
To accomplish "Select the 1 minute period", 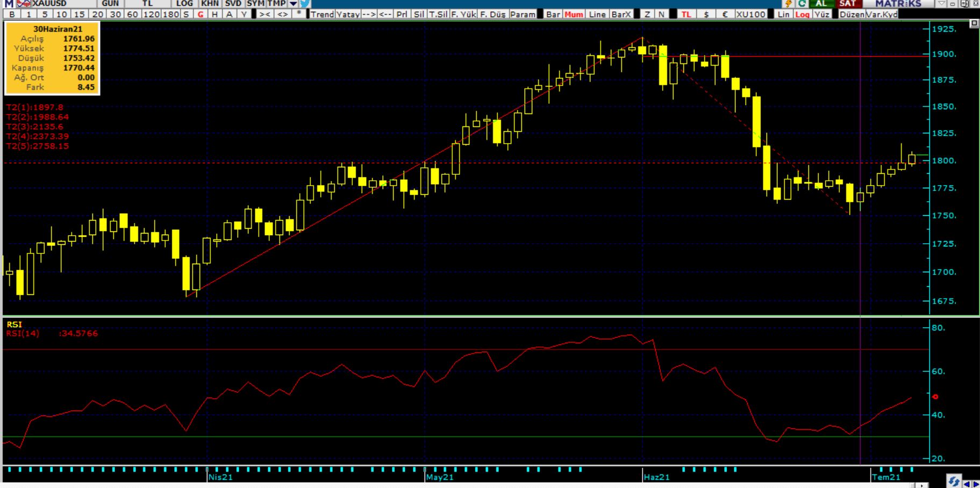I will coord(29,15).
